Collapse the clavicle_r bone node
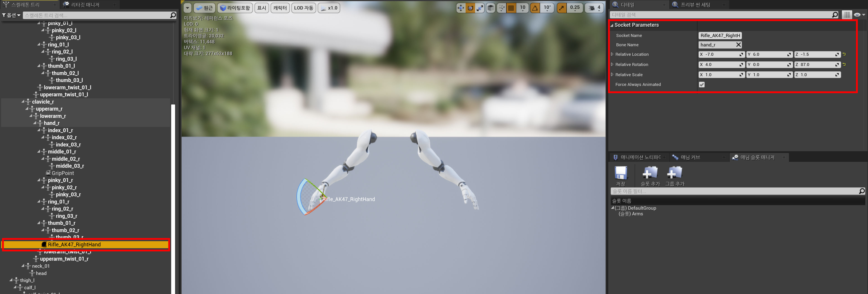868x294 pixels. [x=23, y=102]
